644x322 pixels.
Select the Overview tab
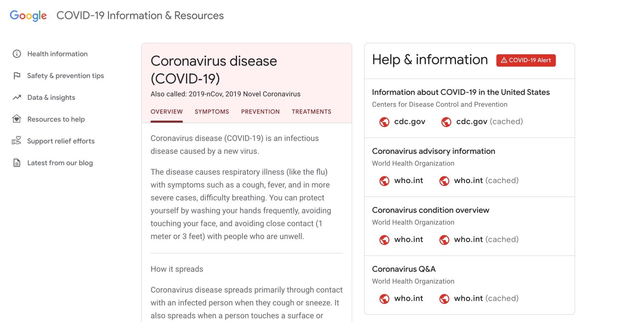coord(167,112)
